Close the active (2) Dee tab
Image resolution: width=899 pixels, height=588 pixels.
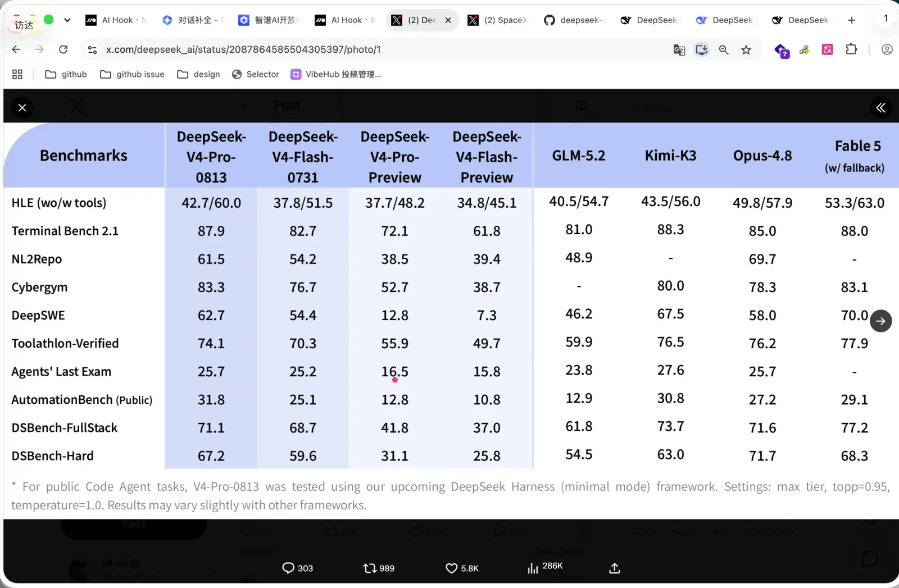(448, 20)
